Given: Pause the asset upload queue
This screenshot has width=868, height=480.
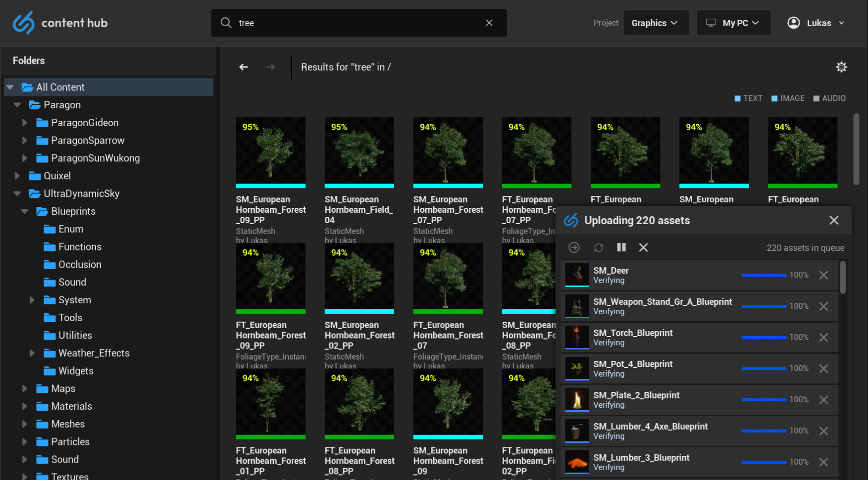Looking at the screenshot, I should click(621, 247).
